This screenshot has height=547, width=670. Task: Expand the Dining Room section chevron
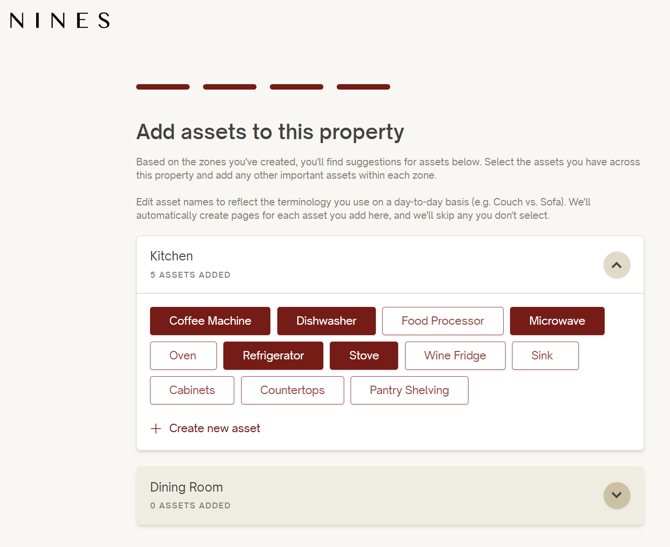[617, 495]
